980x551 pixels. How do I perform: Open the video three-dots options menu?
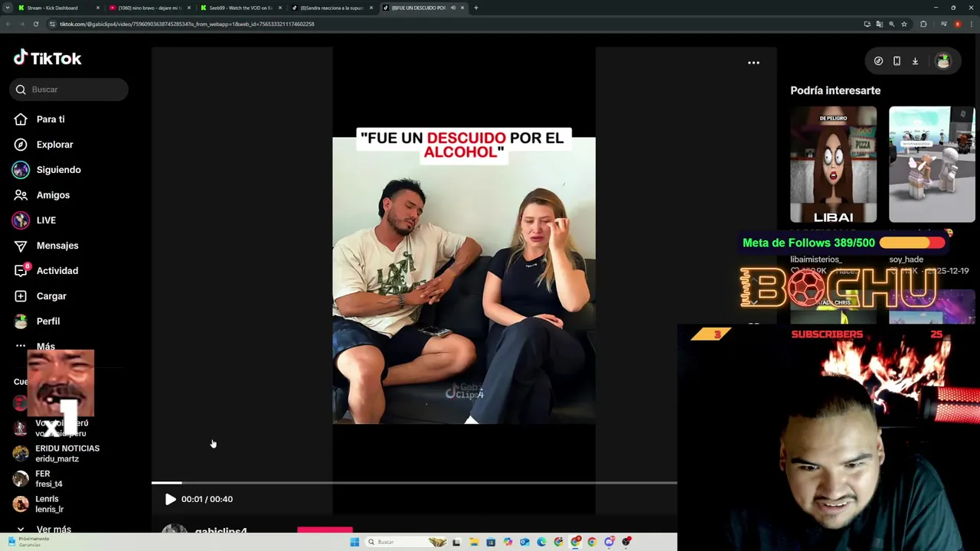(753, 63)
